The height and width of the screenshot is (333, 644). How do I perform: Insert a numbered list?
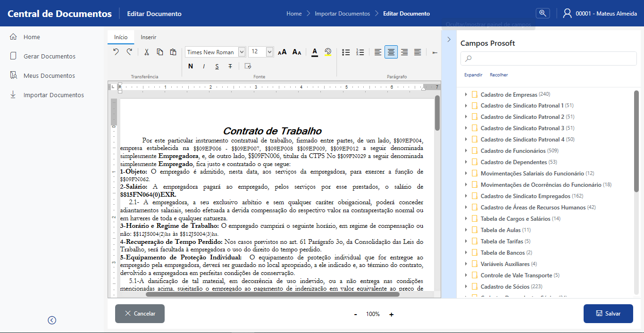coord(360,52)
